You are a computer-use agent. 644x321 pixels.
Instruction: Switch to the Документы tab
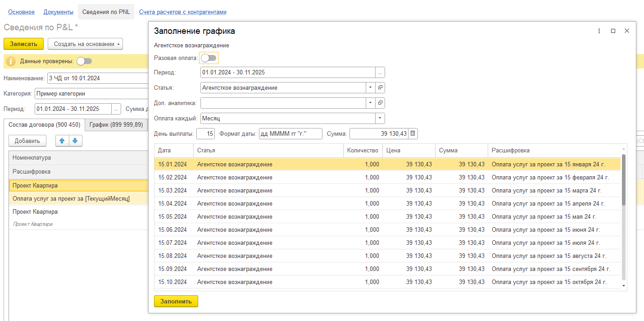point(59,12)
